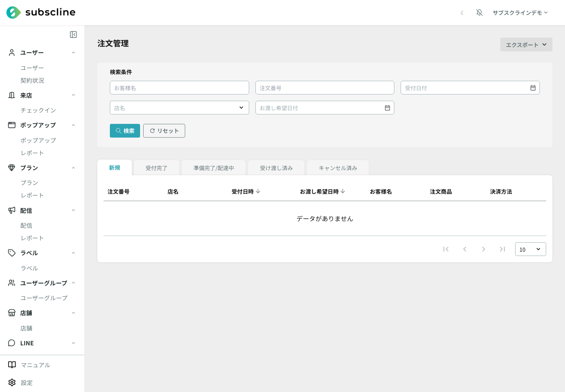Viewport: 565px width, 392px height.
Task: Sort by お渡し希望日時 arrow
Action: (x=343, y=191)
